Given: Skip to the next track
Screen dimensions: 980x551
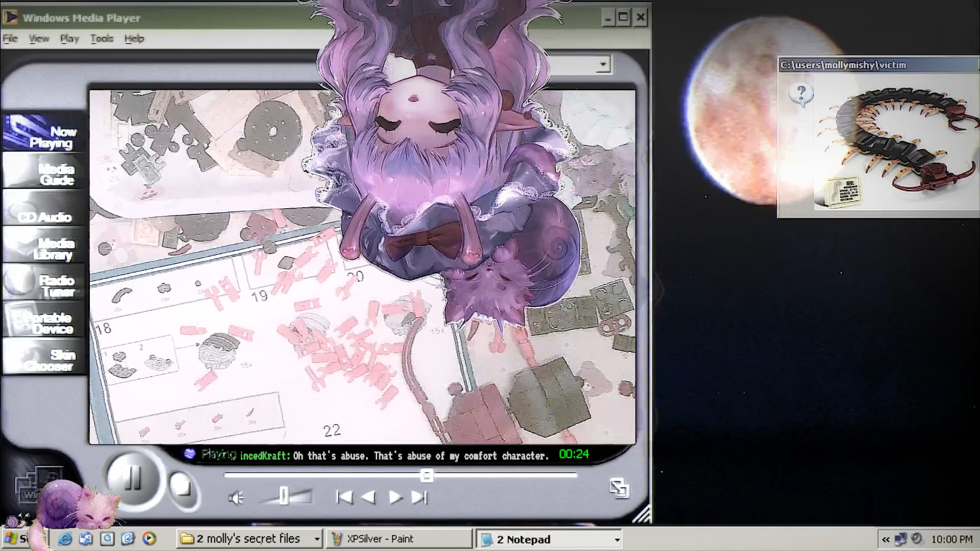Looking at the screenshot, I should pos(420,497).
